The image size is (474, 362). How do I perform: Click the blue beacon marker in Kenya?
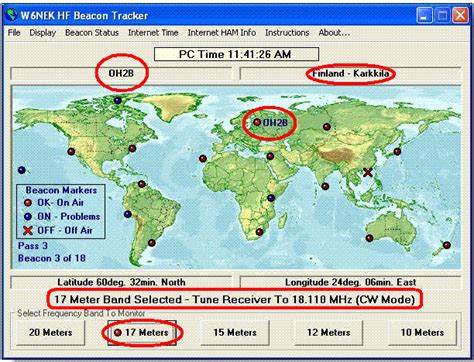pyautogui.click(x=271, y=198)
